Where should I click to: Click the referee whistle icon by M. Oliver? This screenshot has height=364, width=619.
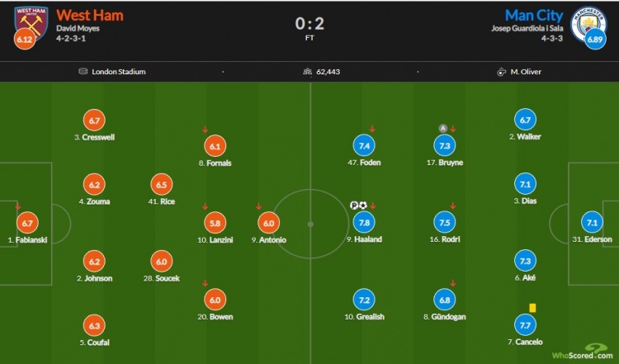pyautogui.click(x=501, y=72)
